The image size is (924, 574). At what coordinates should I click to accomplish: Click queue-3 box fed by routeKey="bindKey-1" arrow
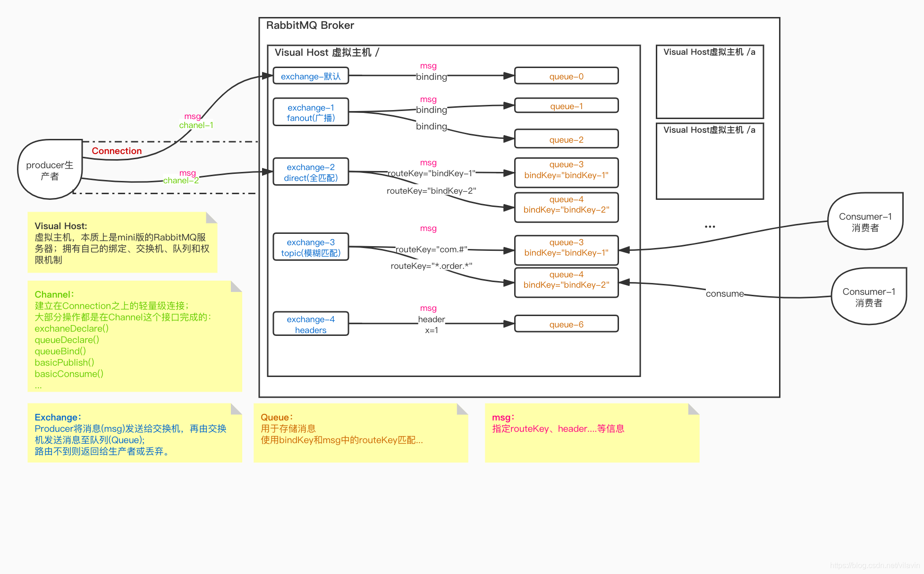click(x=566, y=172)
